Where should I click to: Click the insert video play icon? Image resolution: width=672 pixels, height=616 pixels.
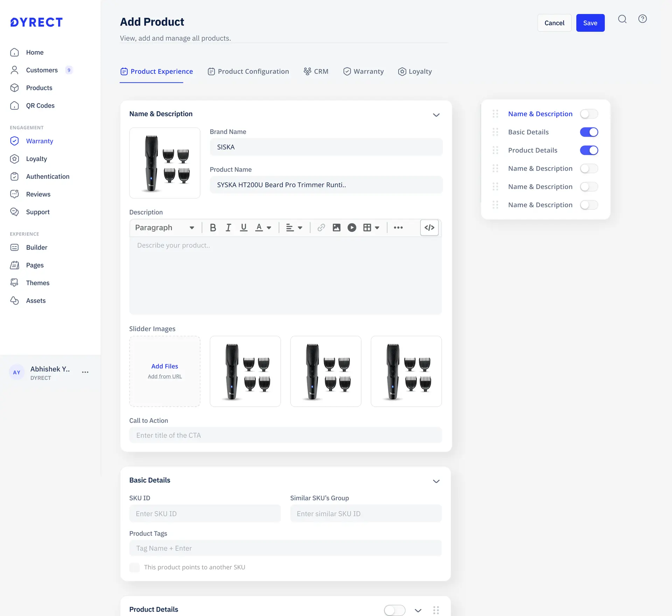point(352,227)
